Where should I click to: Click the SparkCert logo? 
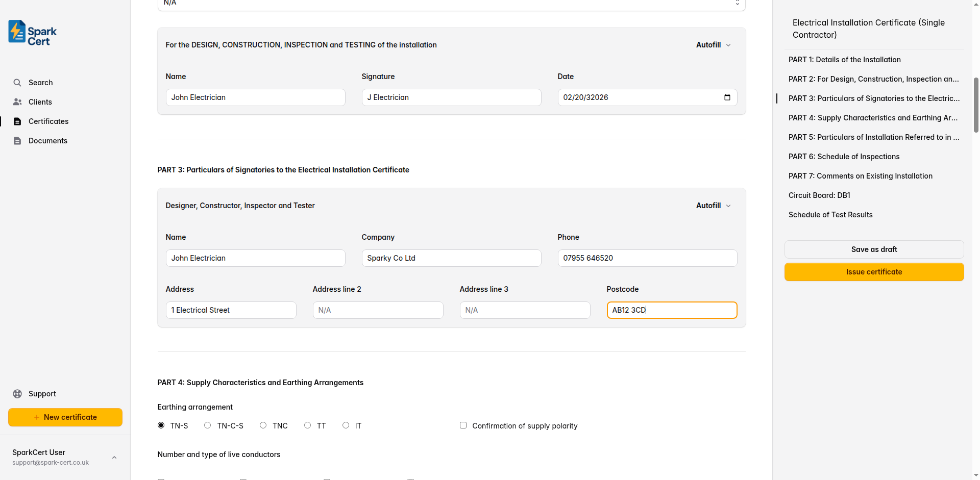(x=32, y=32)
